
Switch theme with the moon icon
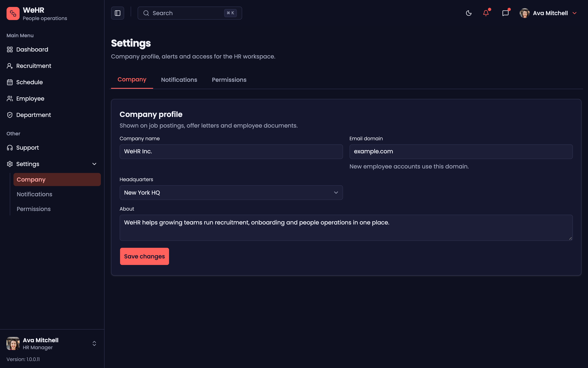[469, 13]
